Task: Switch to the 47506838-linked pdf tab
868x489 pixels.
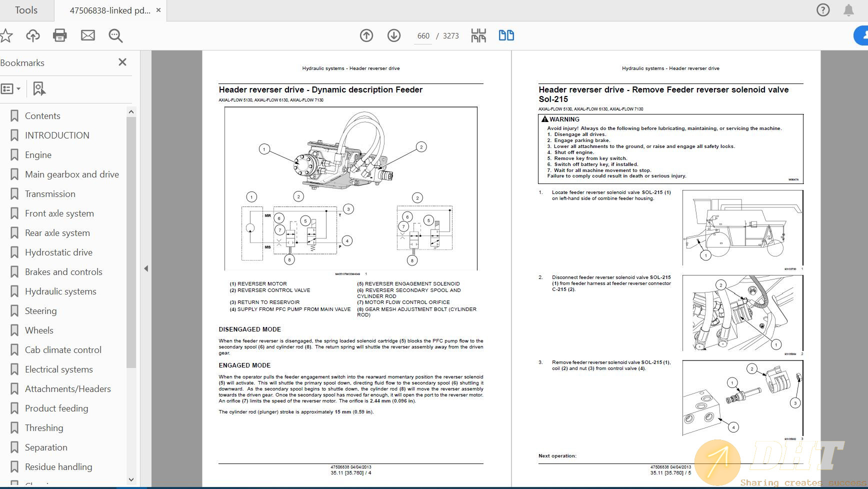Action: point(109,10)
